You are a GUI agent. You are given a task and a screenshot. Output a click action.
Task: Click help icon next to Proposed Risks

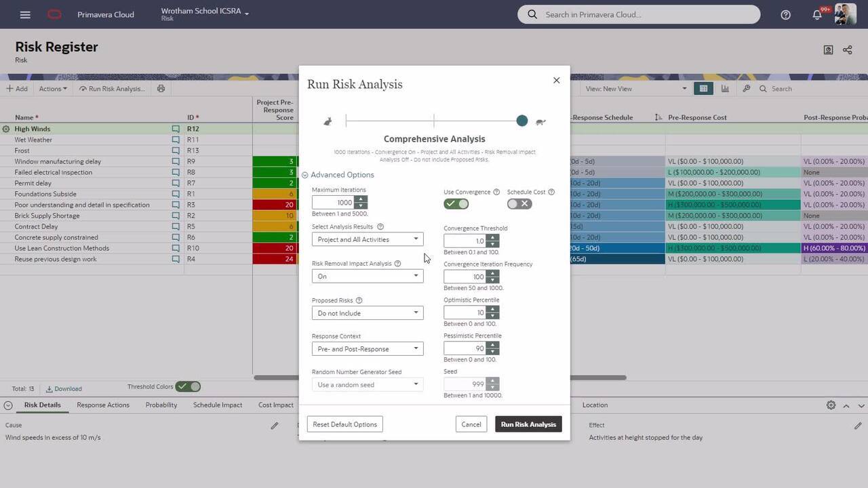(359, 300)
